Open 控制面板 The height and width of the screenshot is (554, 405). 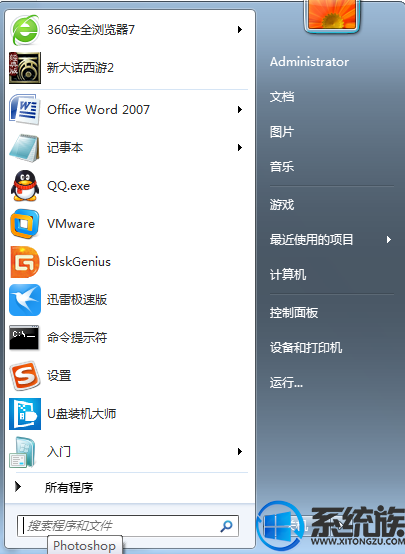(294, 312)
